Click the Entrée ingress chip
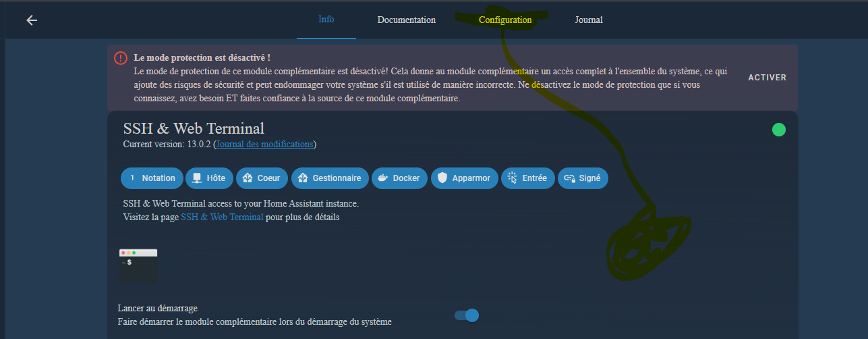868x339 pixels. tap(528, 178)
